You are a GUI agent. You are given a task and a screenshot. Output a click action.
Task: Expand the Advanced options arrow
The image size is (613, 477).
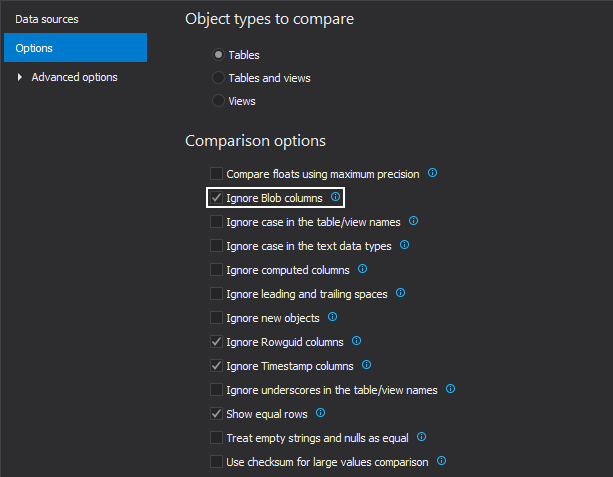pos(20,77)
